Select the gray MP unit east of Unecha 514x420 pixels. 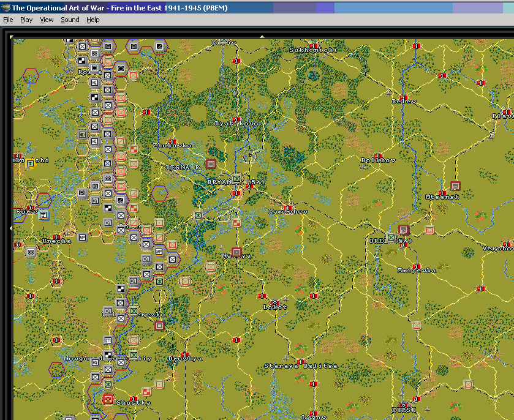(x=82, y=238)
